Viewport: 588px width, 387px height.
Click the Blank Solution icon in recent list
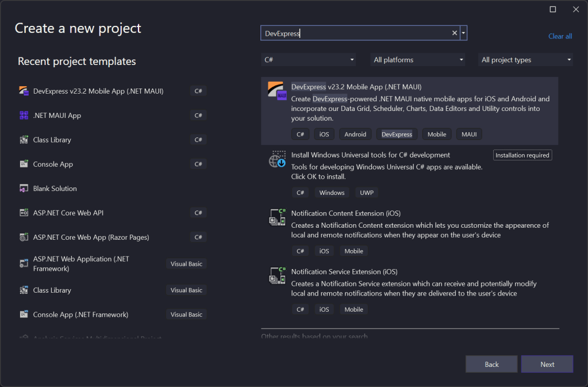click(24, 189)
